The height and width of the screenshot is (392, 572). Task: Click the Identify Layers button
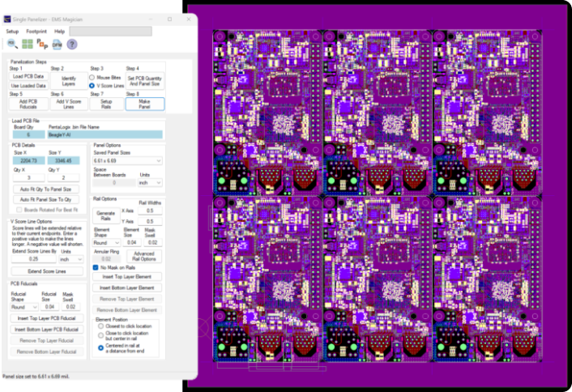coord(69,81)
